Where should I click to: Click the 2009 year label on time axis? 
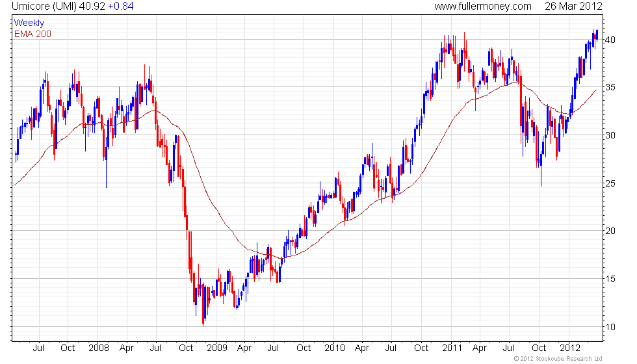pos(217,348)
